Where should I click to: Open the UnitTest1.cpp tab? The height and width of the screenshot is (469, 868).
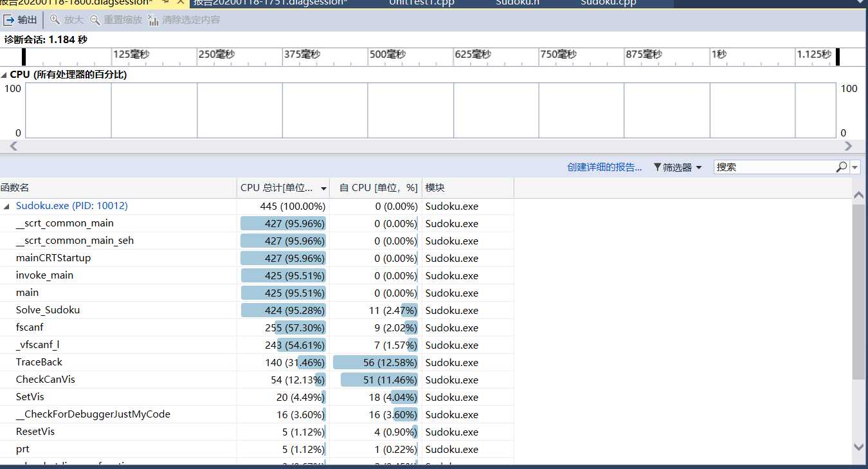click(x=422, y=3)
